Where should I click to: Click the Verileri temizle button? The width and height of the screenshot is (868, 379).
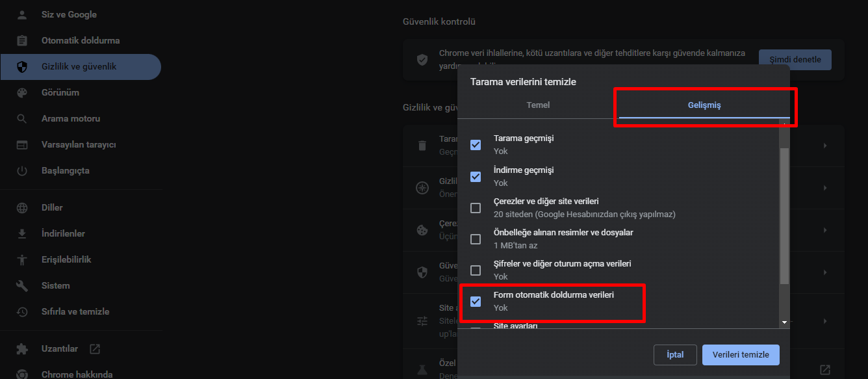point(741,354)
